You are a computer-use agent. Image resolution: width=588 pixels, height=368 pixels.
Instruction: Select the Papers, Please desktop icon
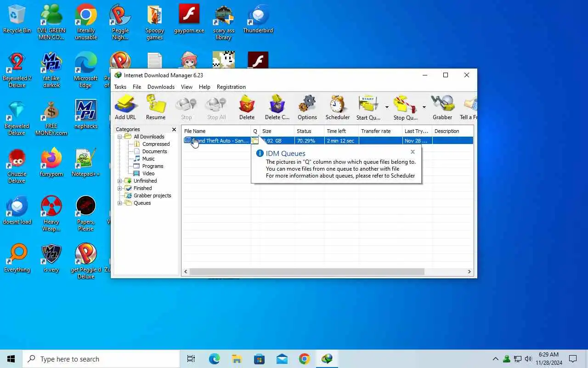pos(86,213)
